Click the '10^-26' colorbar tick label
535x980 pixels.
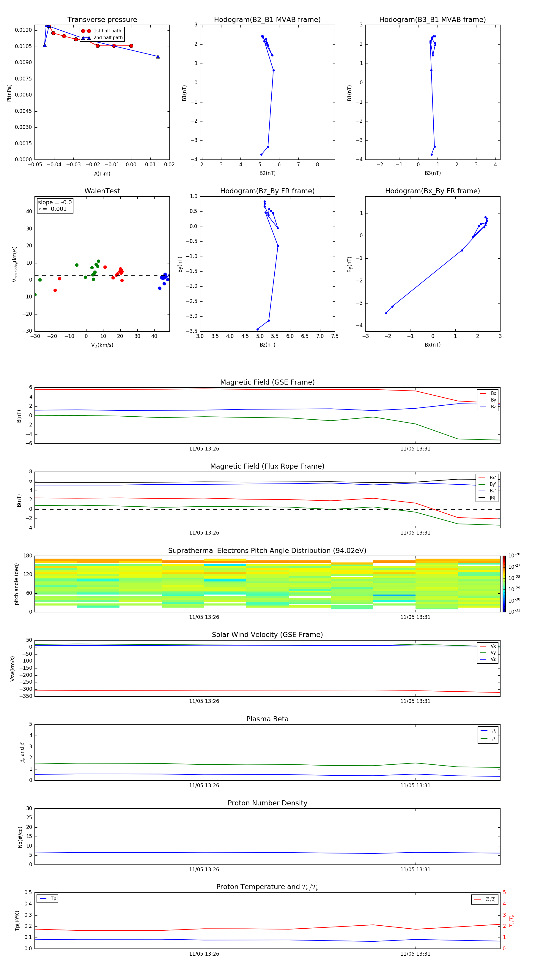(x=514, y=555)
